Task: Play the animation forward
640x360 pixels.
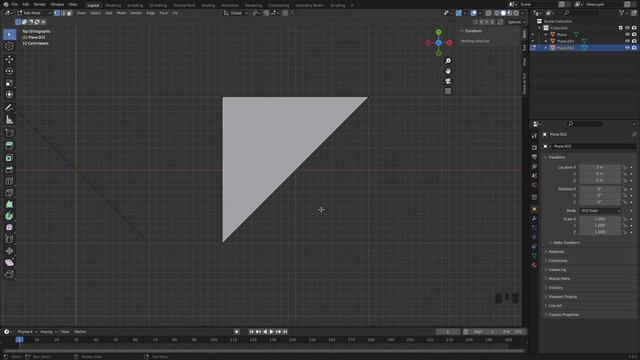Action: [271, 332]
